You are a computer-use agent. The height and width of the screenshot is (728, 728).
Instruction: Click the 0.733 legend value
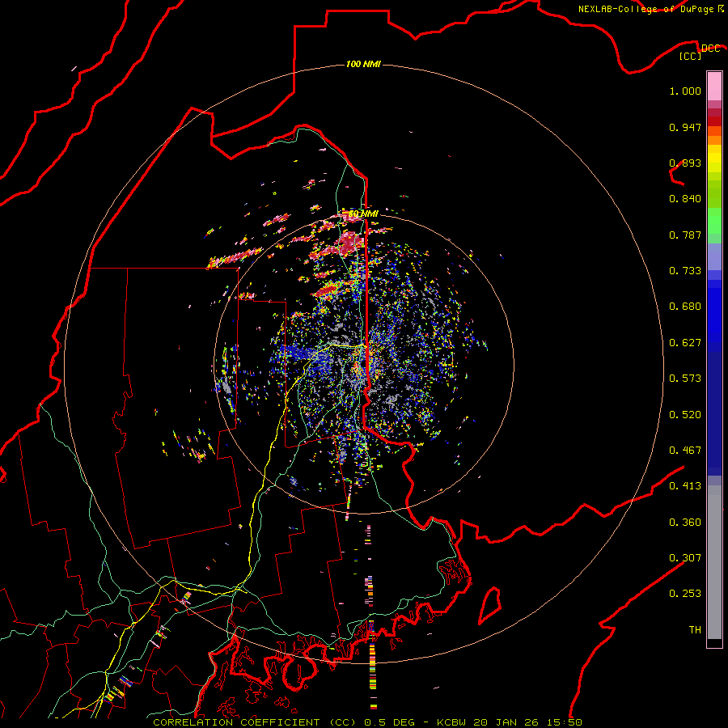685,271
